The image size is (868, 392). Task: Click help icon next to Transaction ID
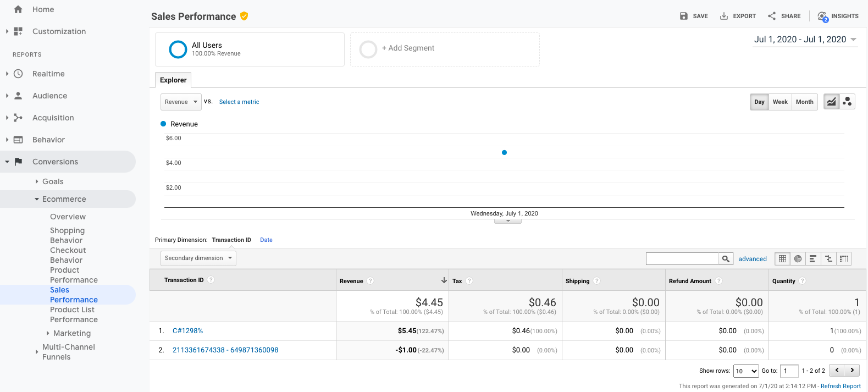(211, 280)
